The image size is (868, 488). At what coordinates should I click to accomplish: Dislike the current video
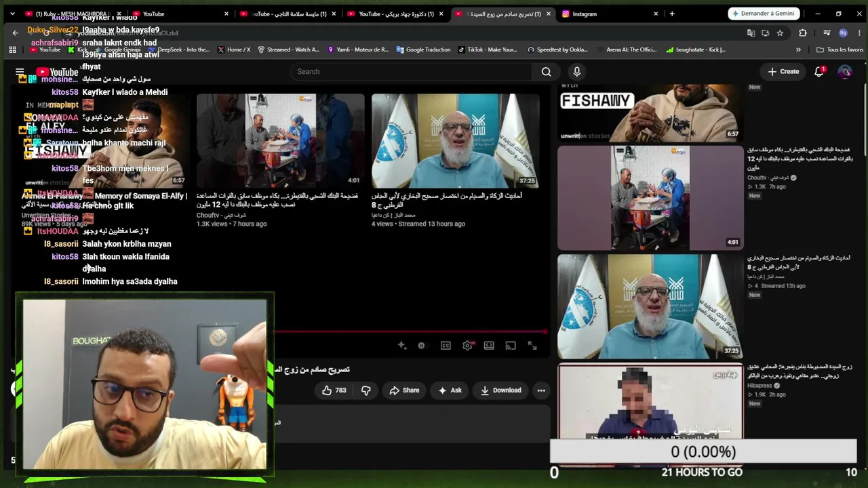click(x=366, y=390)
